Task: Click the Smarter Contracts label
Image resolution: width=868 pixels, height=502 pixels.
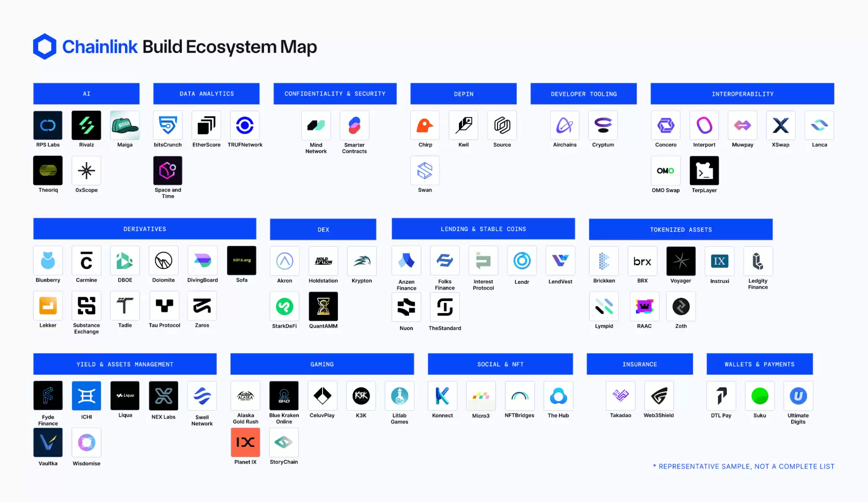Action: 354,148
